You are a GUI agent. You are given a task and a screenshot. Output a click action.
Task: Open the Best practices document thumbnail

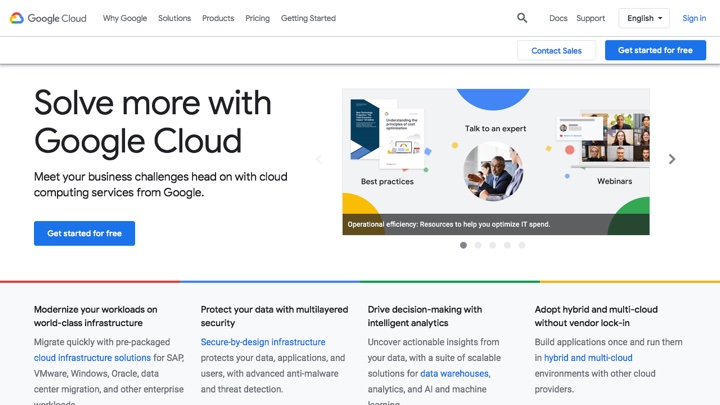(x=388, y=133)
